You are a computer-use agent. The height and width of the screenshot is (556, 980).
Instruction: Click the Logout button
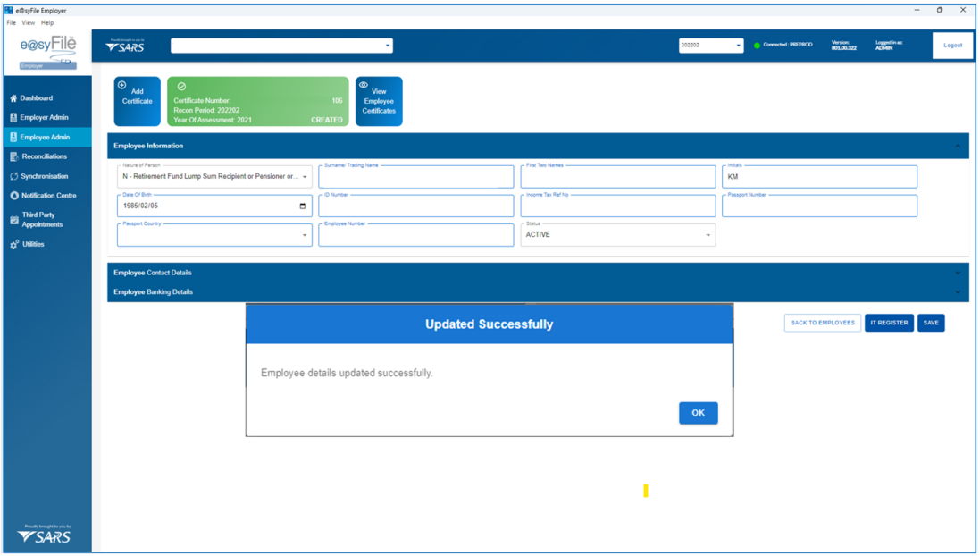click(952, 46)
